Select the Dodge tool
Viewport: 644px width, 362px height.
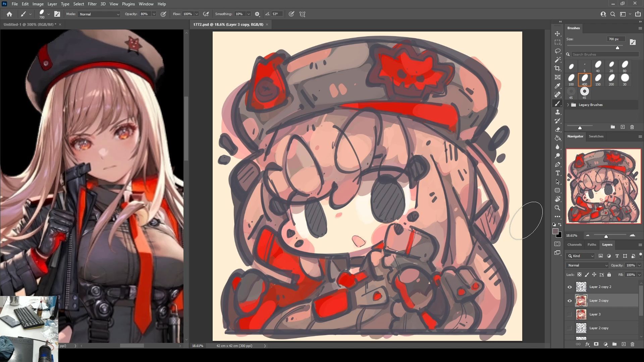(x=557, y=156)
